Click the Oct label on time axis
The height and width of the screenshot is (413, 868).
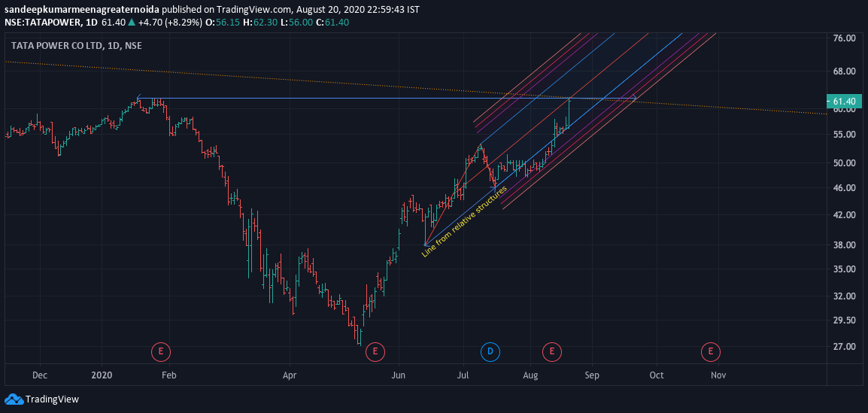pos(657,375)
